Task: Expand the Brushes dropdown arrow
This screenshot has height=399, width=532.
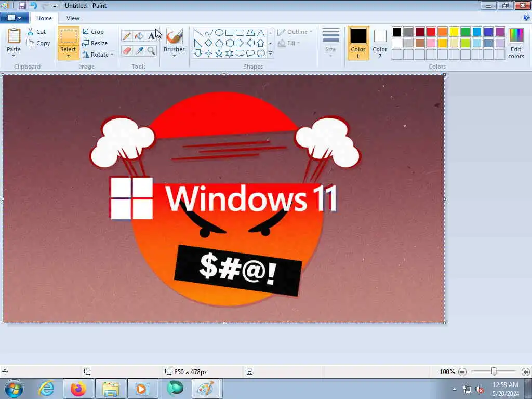Action: (x=174, y=56)
